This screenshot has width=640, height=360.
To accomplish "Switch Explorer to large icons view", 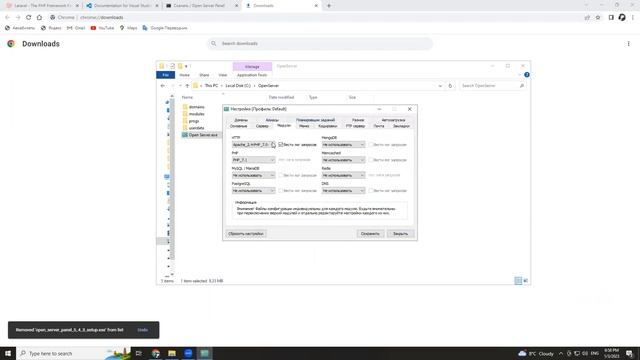I will (526, 280).
